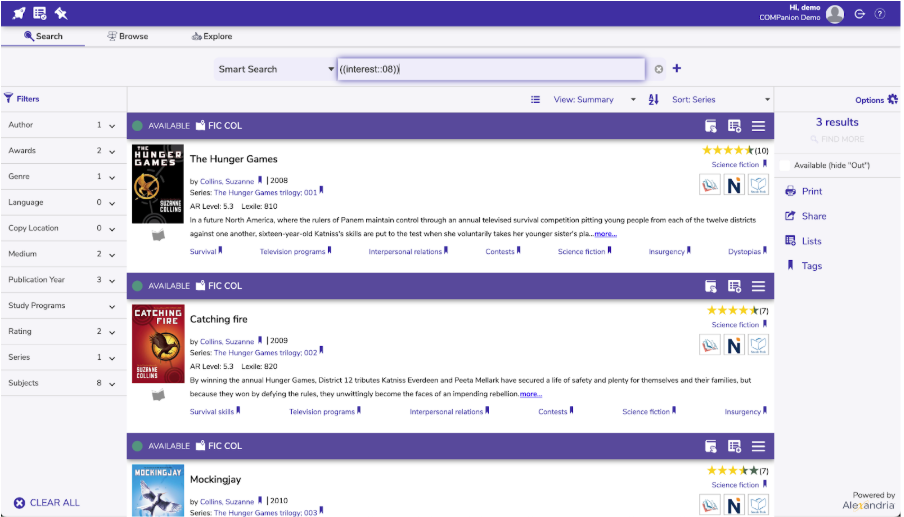The image size is (904, 517).
Task: Open the list icon in top bar
Action: [x=40, y=13]
